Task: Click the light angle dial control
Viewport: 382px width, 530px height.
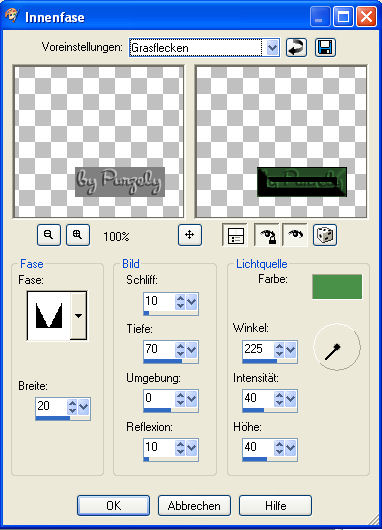Action: pos(337,347)
